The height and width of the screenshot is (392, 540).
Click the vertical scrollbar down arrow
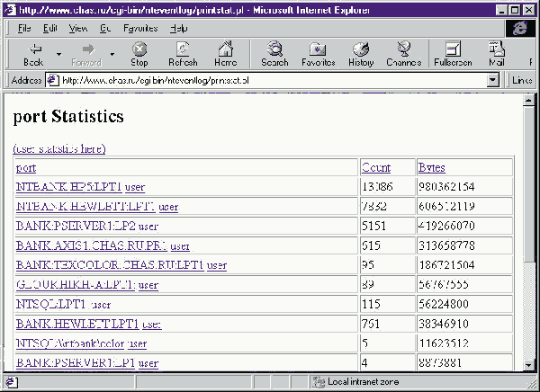pos(526,365)
